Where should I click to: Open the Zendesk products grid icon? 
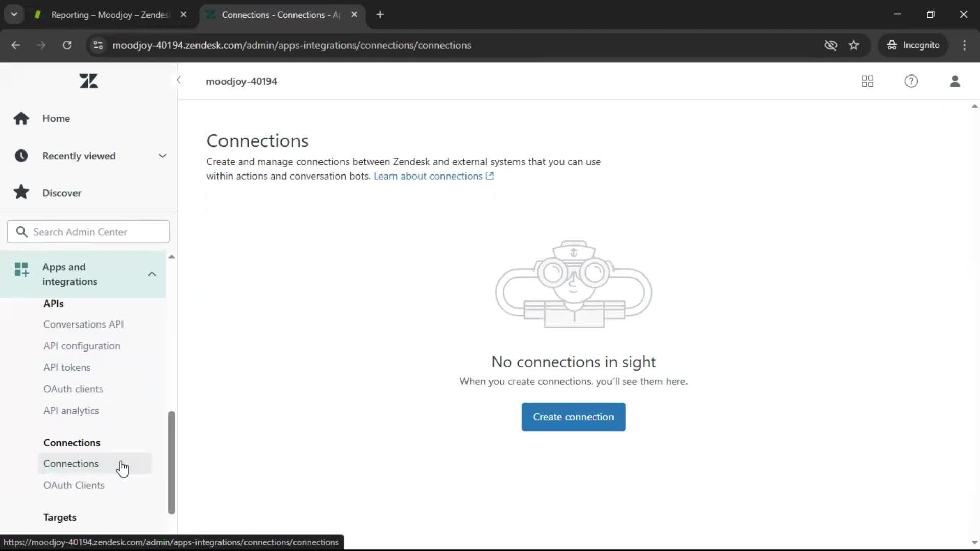pos(867,81)
